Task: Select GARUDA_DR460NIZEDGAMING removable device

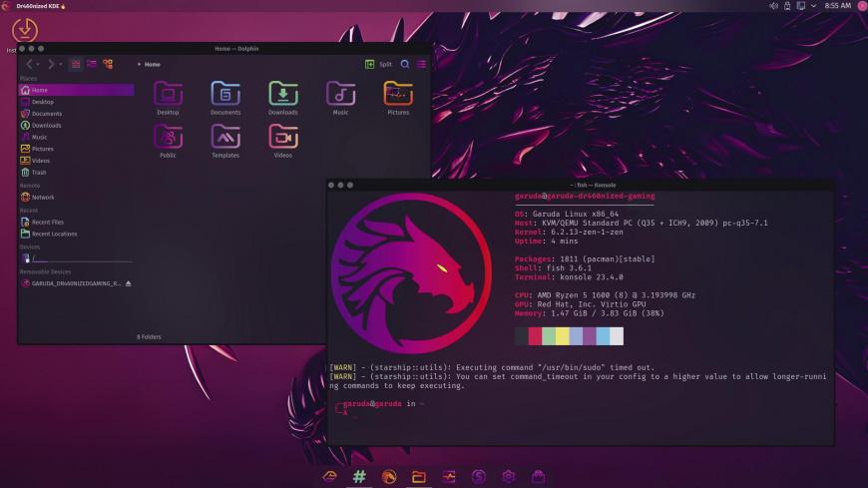Action: (x=71, y=283)
